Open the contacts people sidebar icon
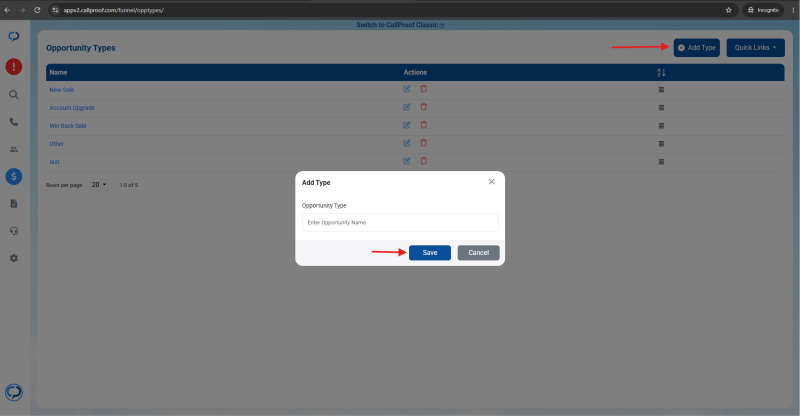The height and width of the screenshot is (416, 800). [x=14, y=150]
